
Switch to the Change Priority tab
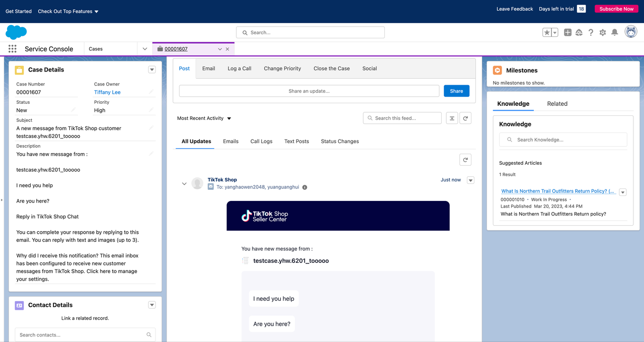[282, 69]
